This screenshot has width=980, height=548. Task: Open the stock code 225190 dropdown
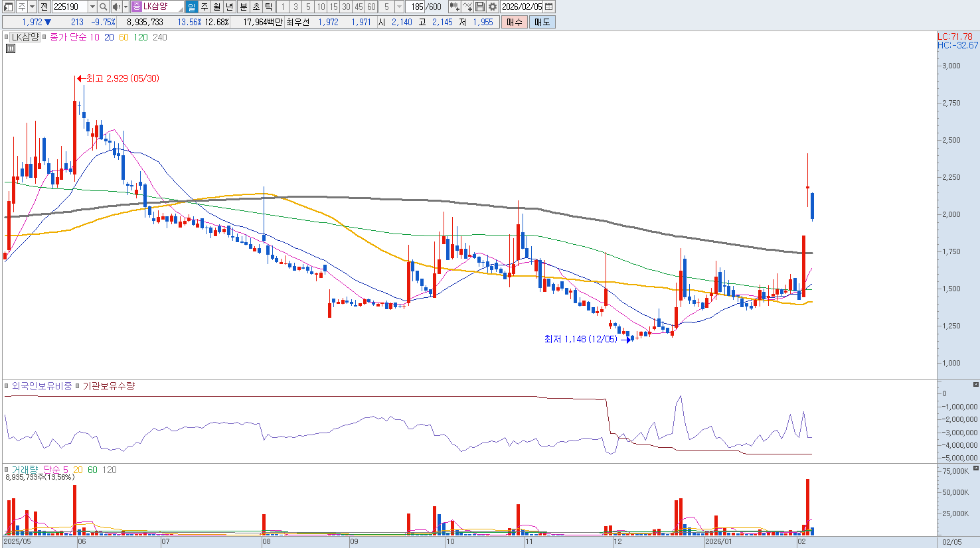click(92, 7)
